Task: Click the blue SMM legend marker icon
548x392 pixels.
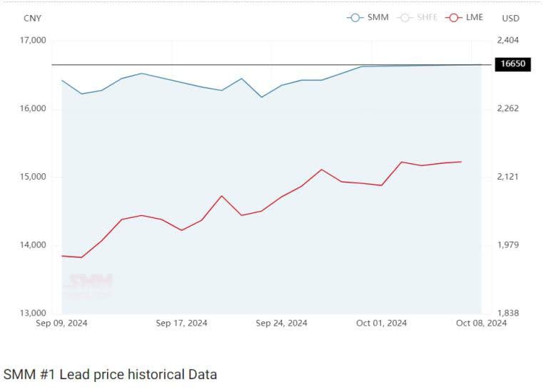Action: click(355, 17)
